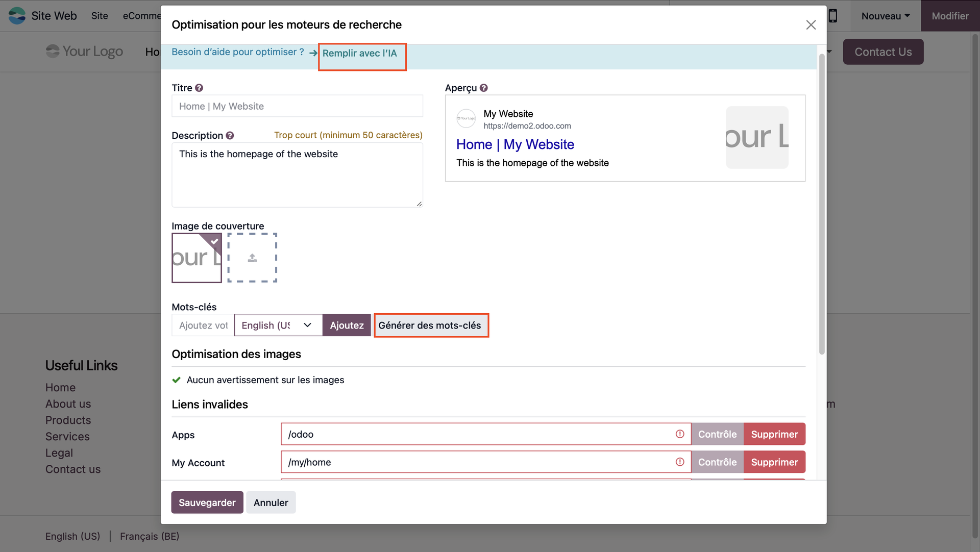Click the help icon next to Aperçu
The width and height of the screenshot is (980, 552).
(x=484, y=88)
